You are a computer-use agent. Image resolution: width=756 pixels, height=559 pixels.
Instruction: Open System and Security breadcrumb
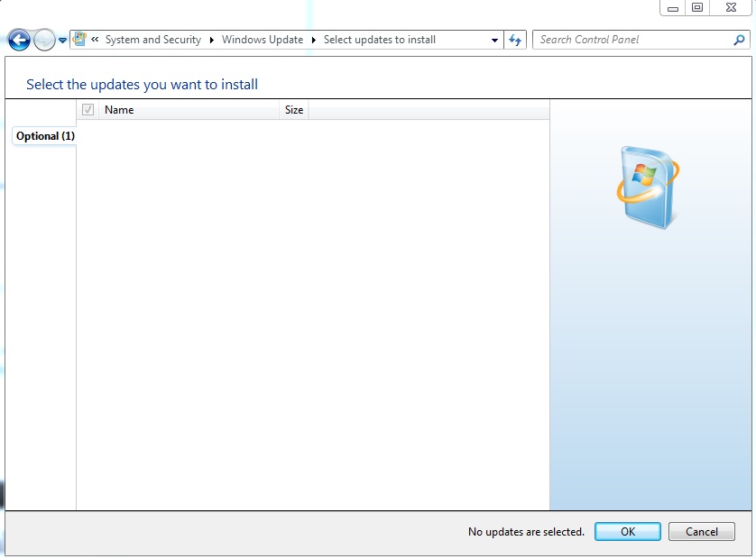tap(153, 40)
